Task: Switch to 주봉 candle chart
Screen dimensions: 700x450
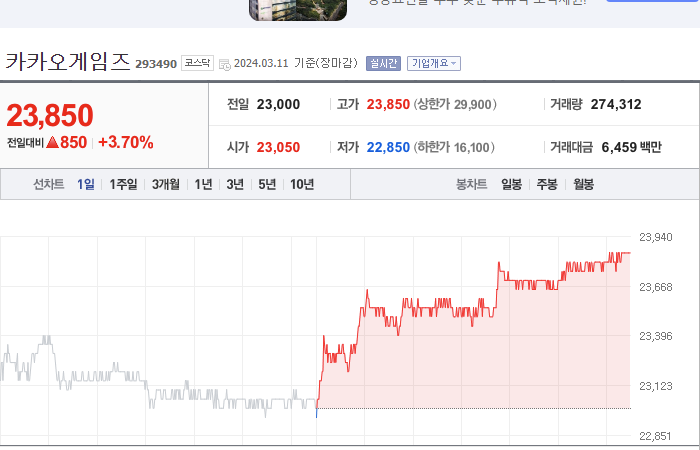Action: (547, 184)
